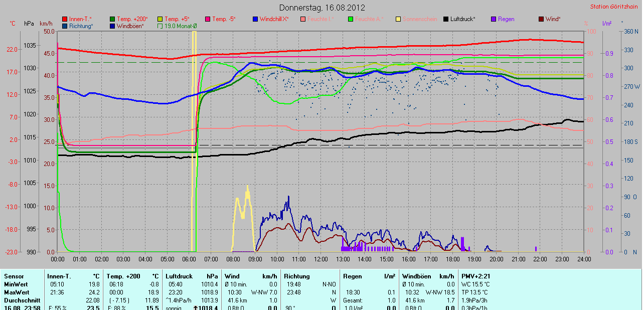Screen dimensions: 644x310
Task: Click the 'hPa' axis unit above the chart
Action: 29,24
